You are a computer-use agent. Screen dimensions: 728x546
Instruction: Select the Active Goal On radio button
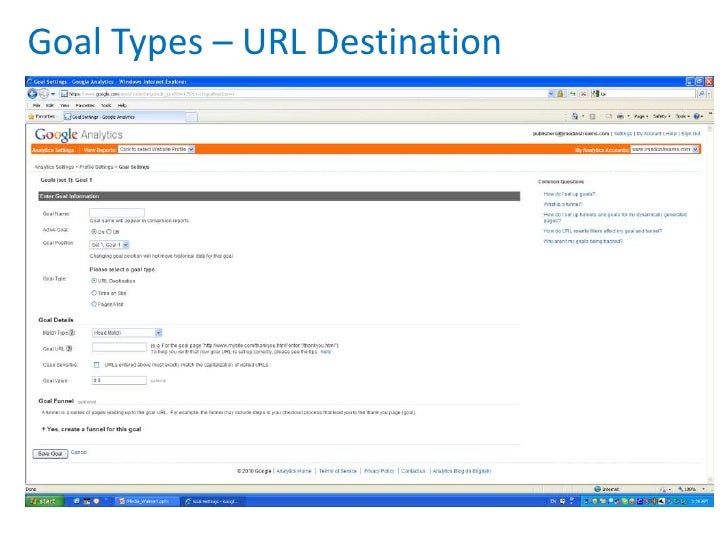(94, 231)
